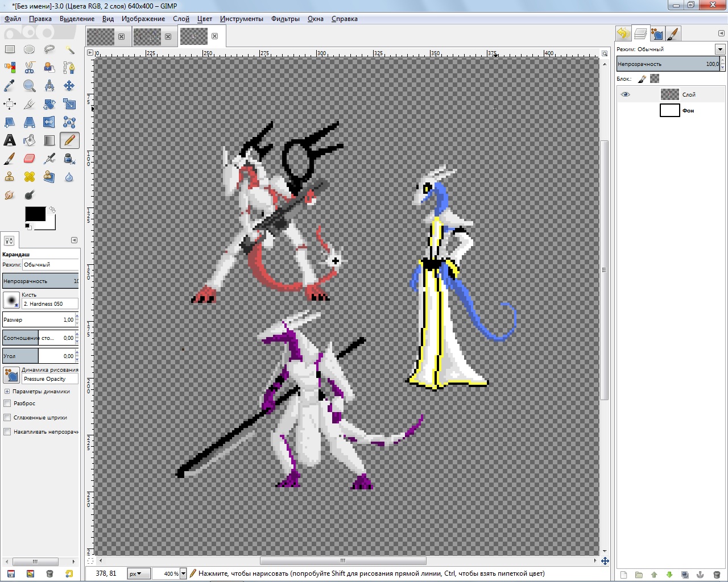
Task: Open the Инструменты menu
Action: tap(242, 19)
